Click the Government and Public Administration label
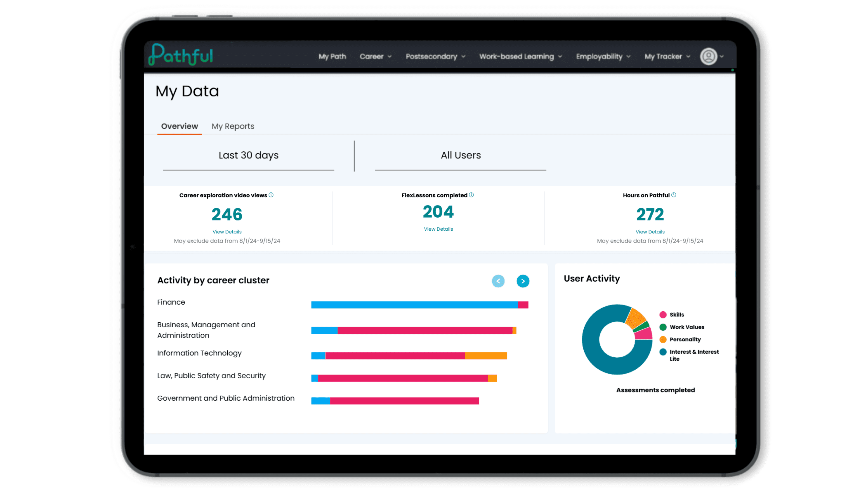The height and width of the screenshot is (488, 868). point(226,398)
